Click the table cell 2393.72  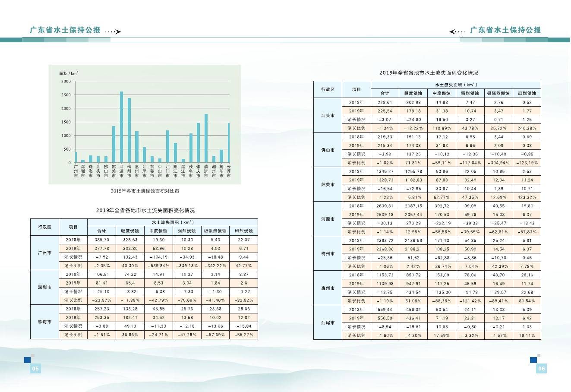pyautogui.click(x=385, y=240)
